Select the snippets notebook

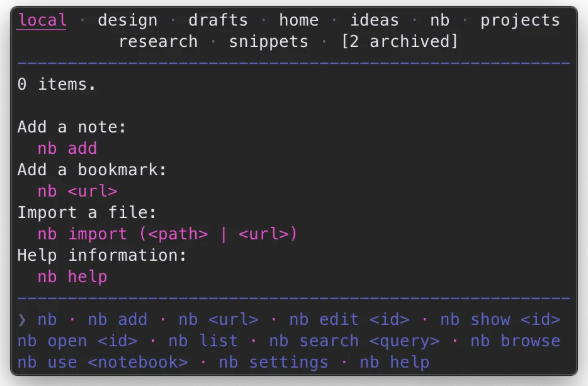coord(268,42)
